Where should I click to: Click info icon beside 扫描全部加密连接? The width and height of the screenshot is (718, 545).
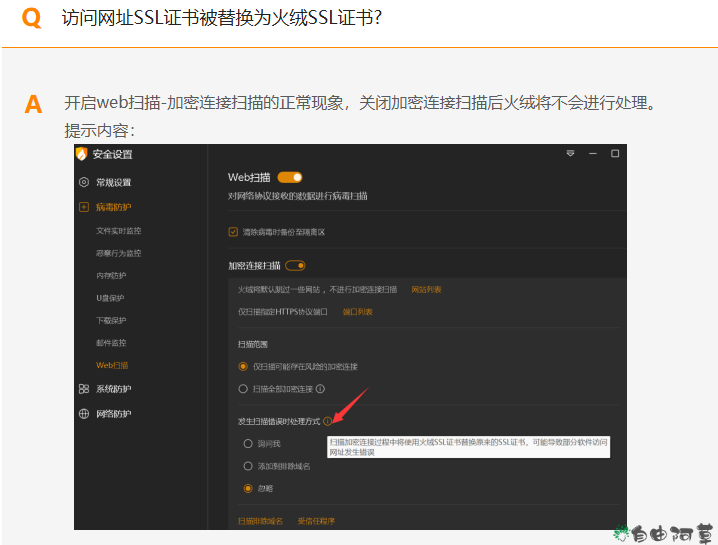(321, 389)
